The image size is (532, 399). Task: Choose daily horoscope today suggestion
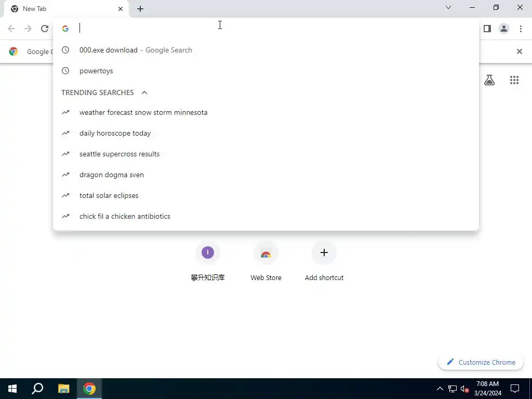[x=266, y=134]
